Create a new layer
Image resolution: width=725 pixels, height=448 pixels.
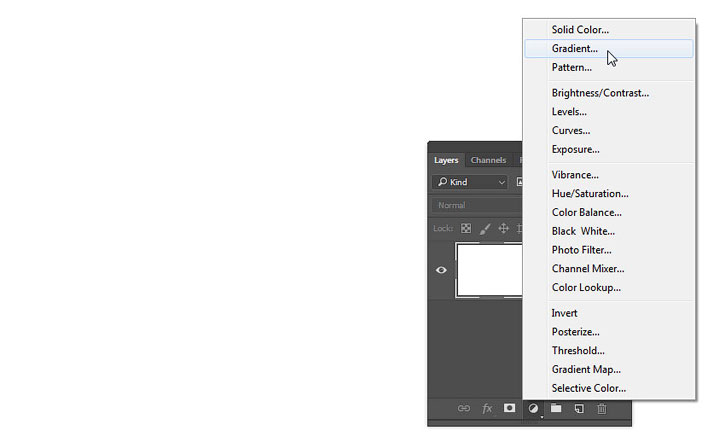click(579, 408)
